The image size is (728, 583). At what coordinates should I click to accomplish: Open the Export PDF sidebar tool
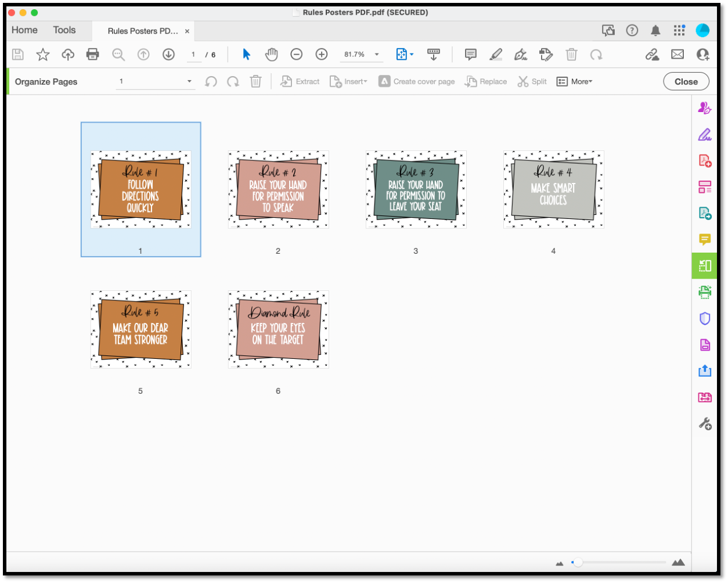(x=705, y=214)
